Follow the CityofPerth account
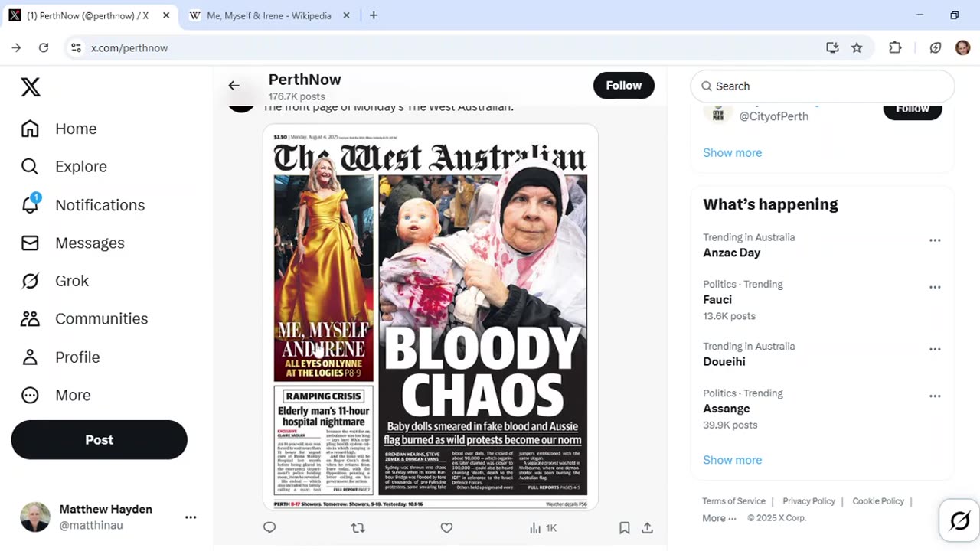980x551 pixels. coord(913,110)
